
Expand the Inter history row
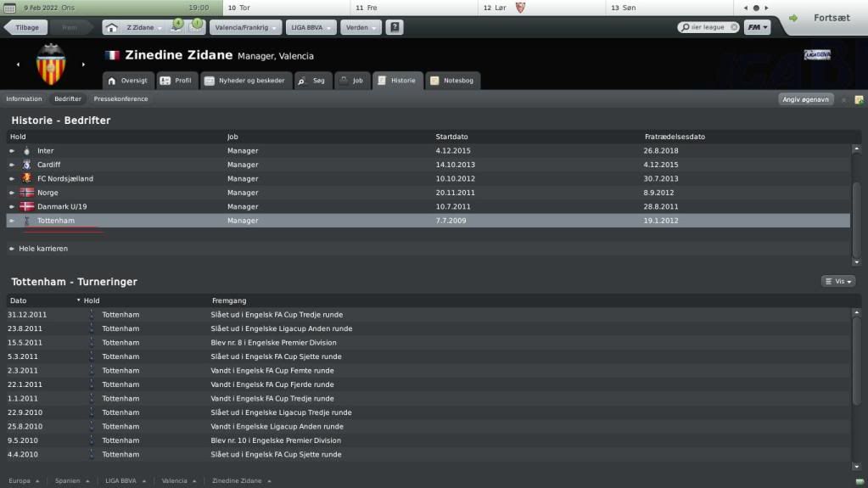tap(12, 151)
